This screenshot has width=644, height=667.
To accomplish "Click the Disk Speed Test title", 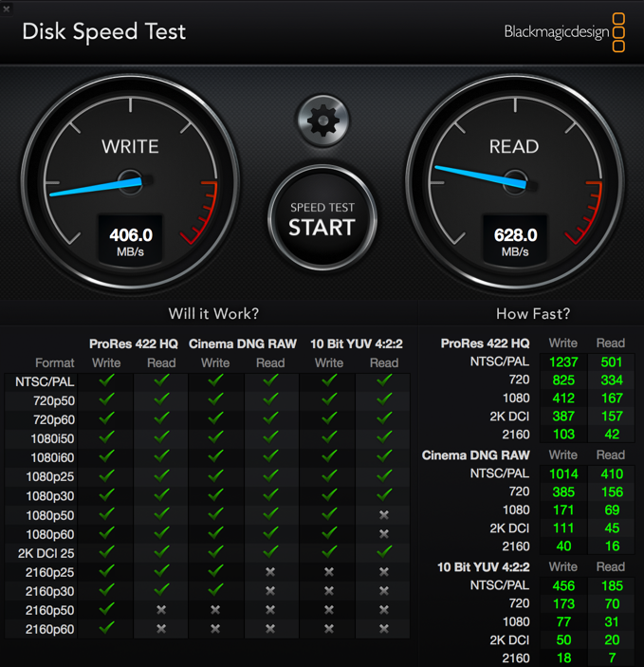I will pyautogui.click(x=103, y=31).
